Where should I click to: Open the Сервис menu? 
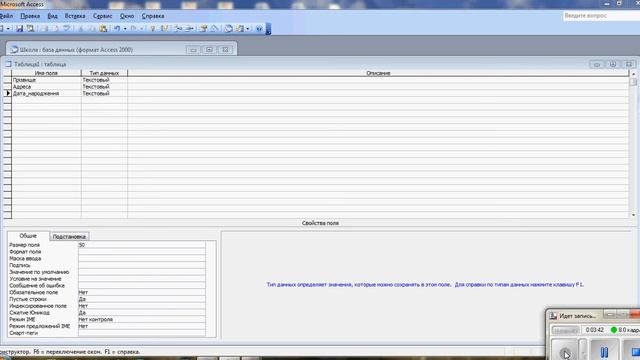pos(102,16)
